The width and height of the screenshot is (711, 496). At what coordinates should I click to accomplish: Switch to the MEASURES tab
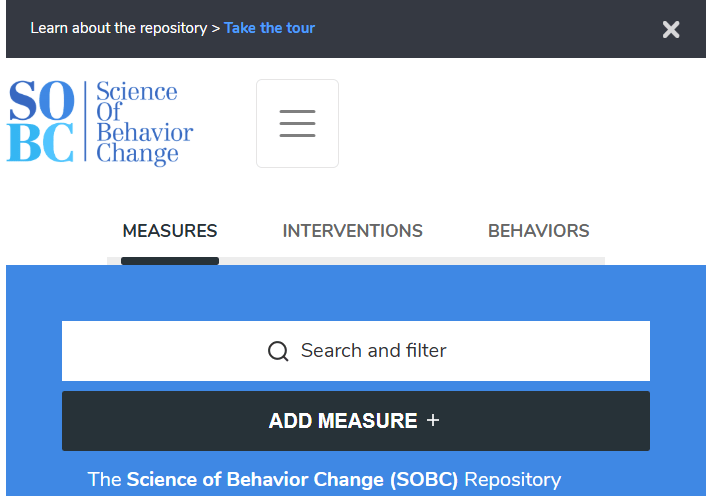click(x=170, y=231)
